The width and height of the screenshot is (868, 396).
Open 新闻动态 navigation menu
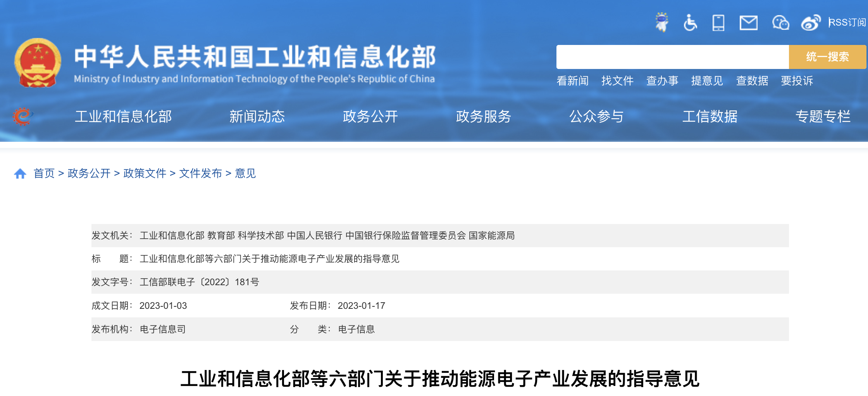(x=257, y=116)
